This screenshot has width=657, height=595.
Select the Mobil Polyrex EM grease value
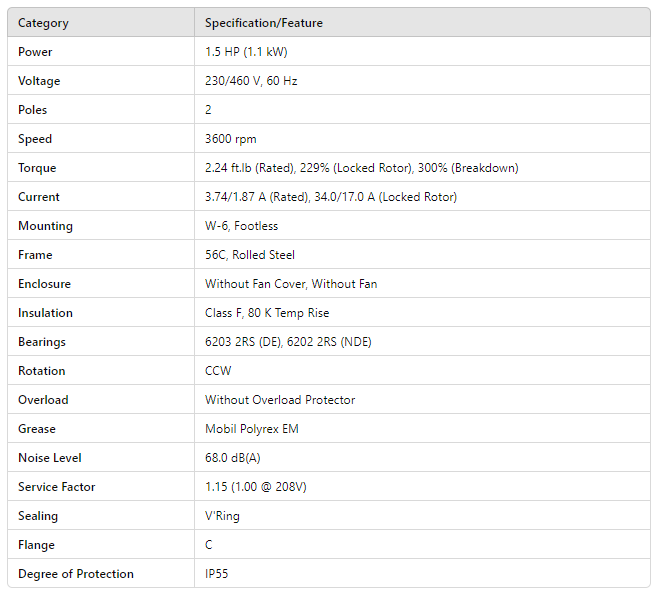point(252,429)
